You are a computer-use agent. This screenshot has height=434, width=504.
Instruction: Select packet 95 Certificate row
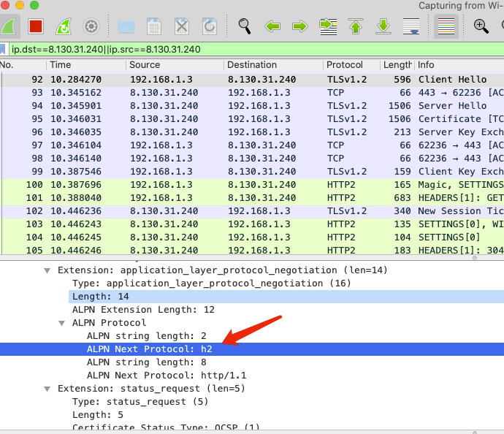click(252, 119)
